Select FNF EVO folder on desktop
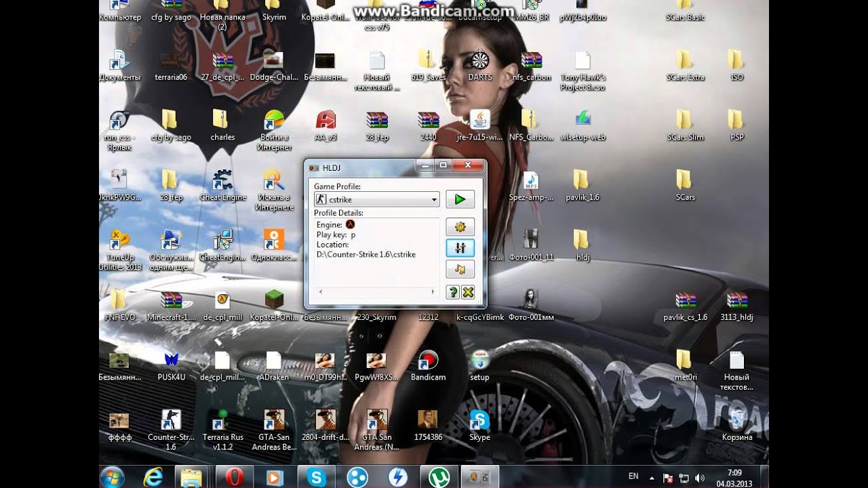This screenshot has height=488, width=868. click(120, 305)
